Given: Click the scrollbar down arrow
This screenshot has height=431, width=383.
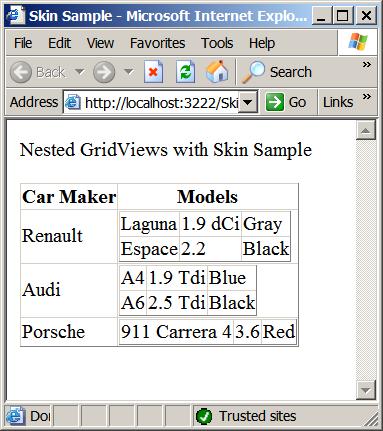Looking at the screenshot, I should coord(366,390).
